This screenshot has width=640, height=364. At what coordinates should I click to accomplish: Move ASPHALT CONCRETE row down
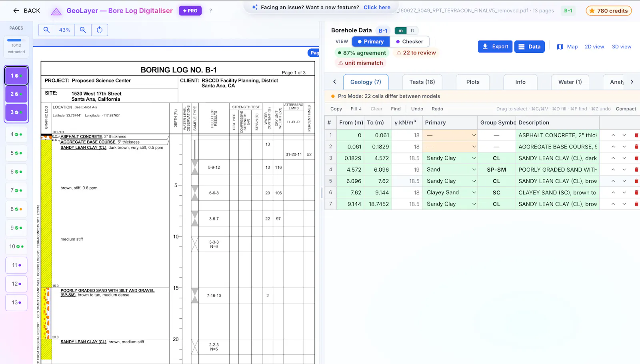tap(624, 135)
